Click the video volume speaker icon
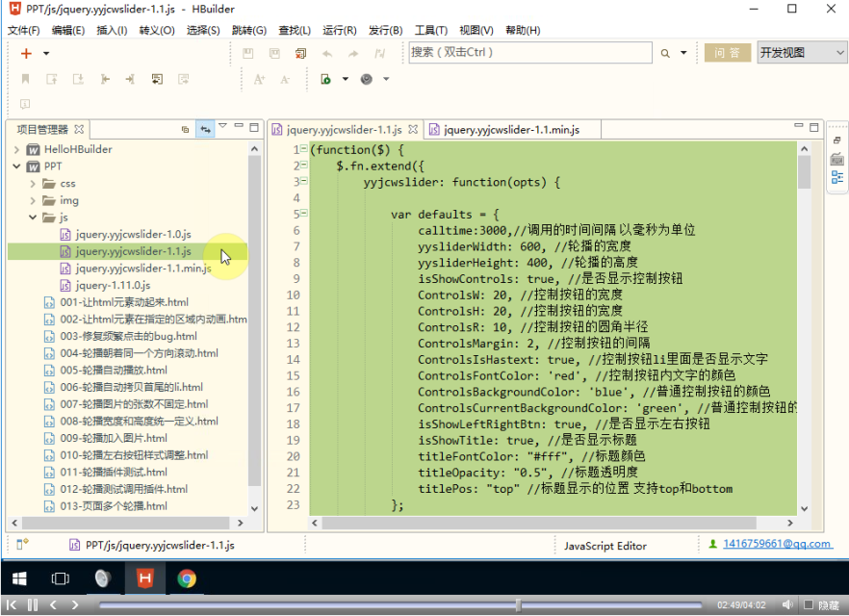Image resolution: width=849 pixels, height=616 pixels. pyautogui.click(x=787, y=604)
